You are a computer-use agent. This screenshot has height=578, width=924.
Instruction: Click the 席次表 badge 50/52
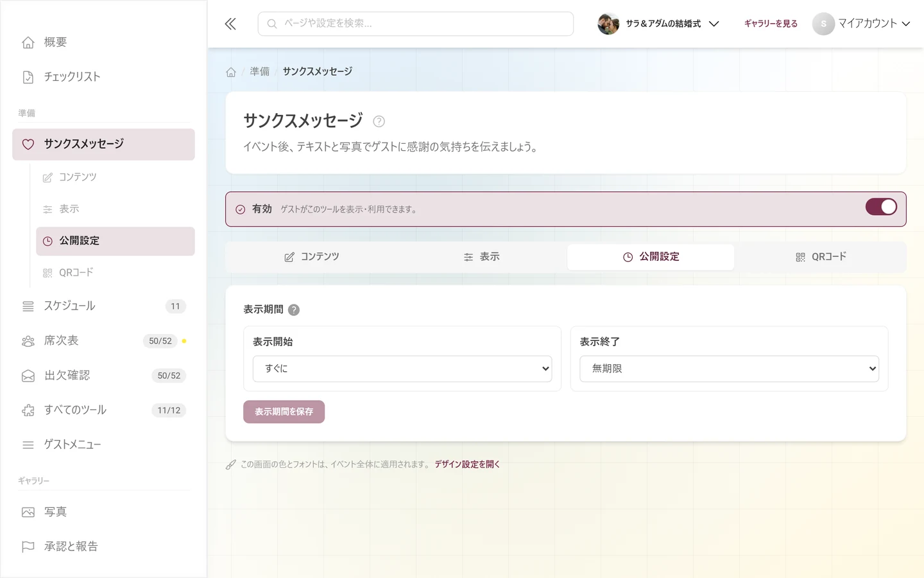tap(160, 341)
